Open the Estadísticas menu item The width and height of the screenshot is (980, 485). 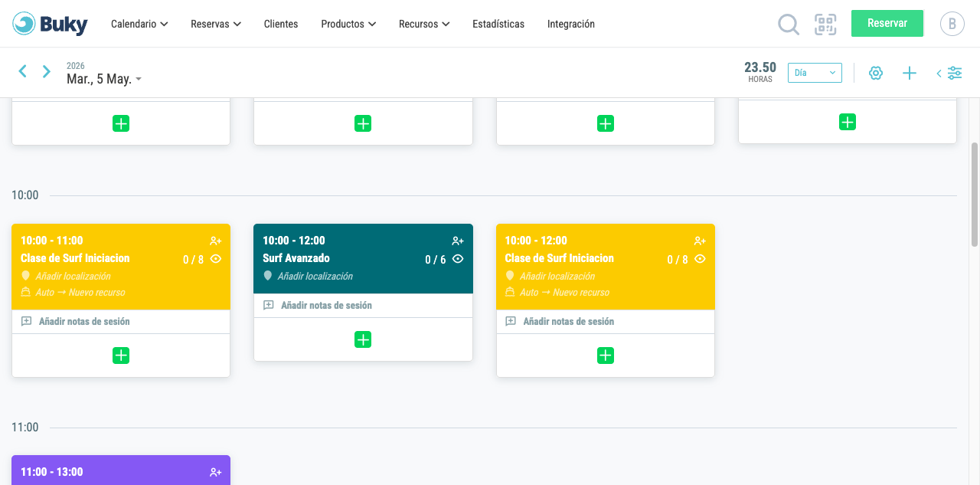[x=498, y=24]
